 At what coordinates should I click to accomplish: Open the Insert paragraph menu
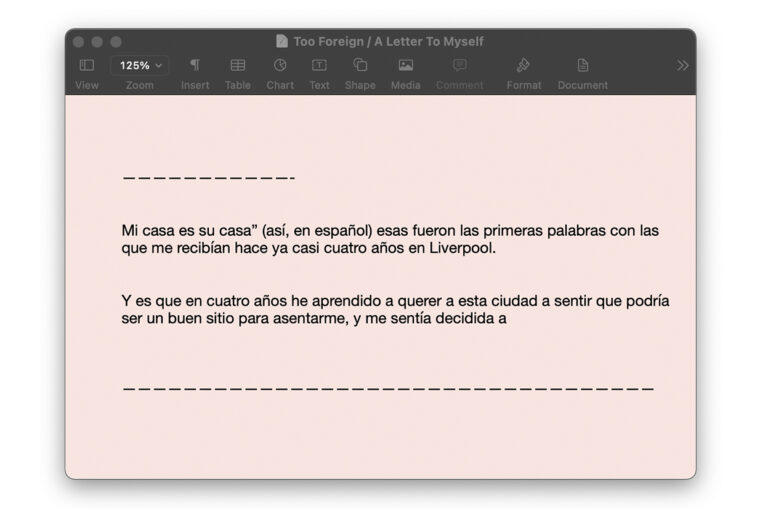pos(195,65)
